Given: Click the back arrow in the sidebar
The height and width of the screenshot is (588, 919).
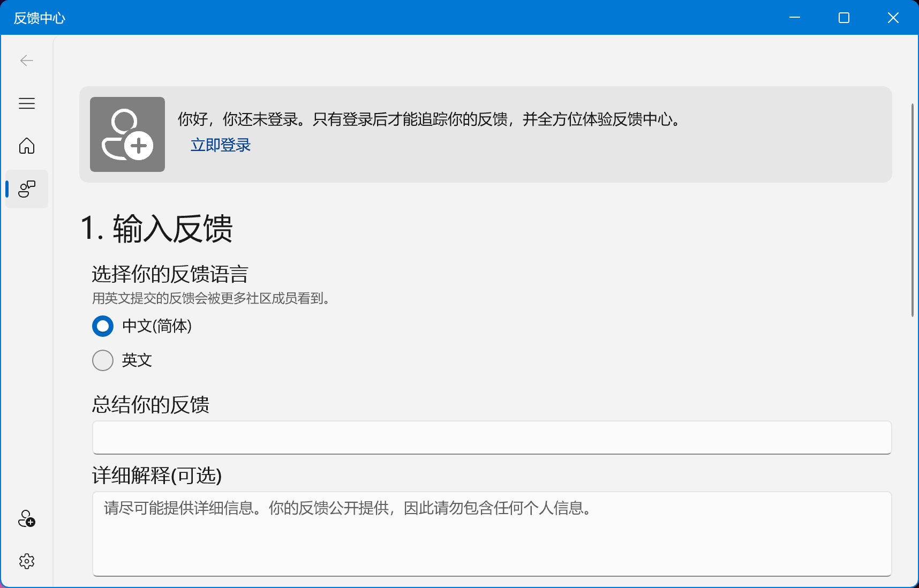Looking at the screenshot, I should click(27, 61).
